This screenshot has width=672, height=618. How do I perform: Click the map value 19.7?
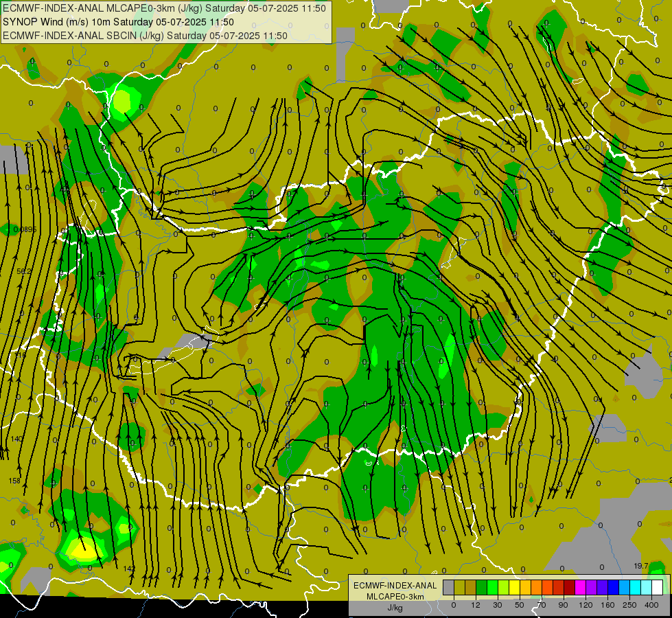(x=641, y=566)
